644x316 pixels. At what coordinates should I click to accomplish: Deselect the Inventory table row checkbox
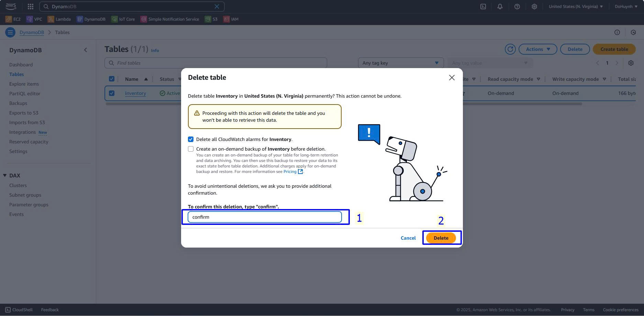click(x=112, y=93)
